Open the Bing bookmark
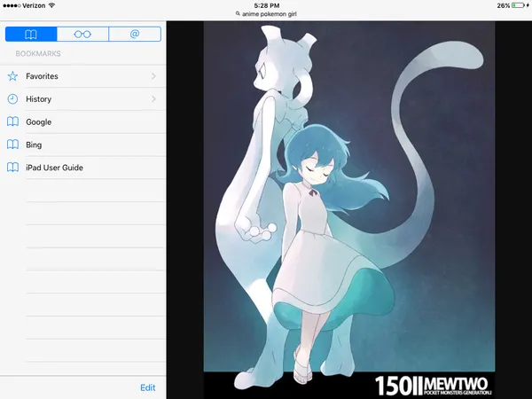532x399 pixels. coord(82,145)
